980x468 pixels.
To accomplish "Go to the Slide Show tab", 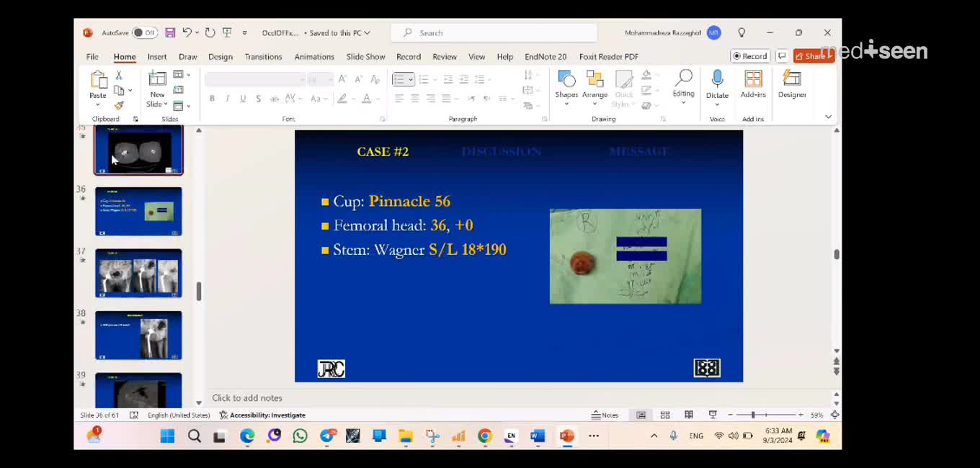I will (365, 56).
